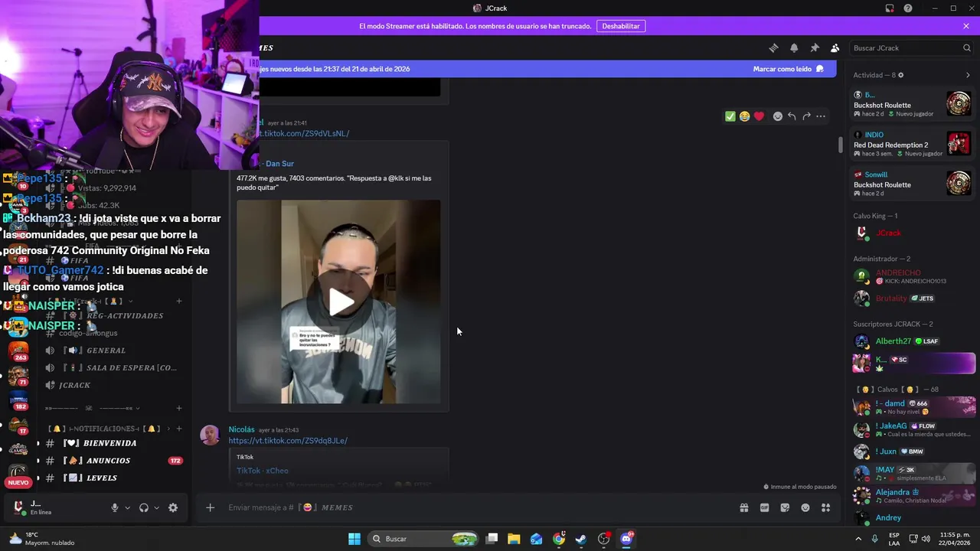Click Marcar como leído button
This screenshot has width=980, height=551.
click(789, 69)
